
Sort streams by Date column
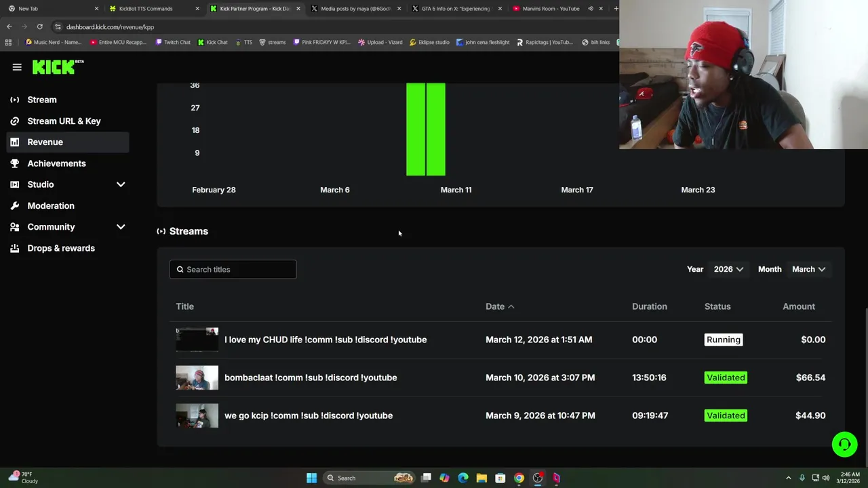click(500, 306)
